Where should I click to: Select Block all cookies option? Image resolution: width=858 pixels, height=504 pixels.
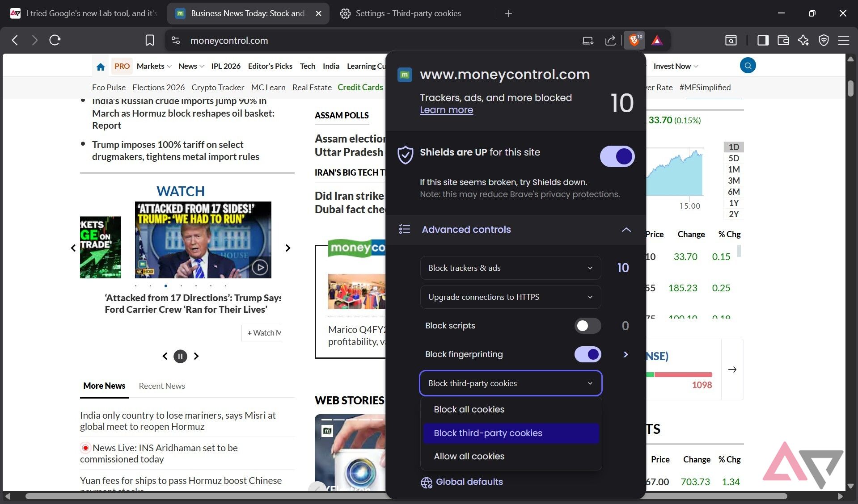(511, 409)
